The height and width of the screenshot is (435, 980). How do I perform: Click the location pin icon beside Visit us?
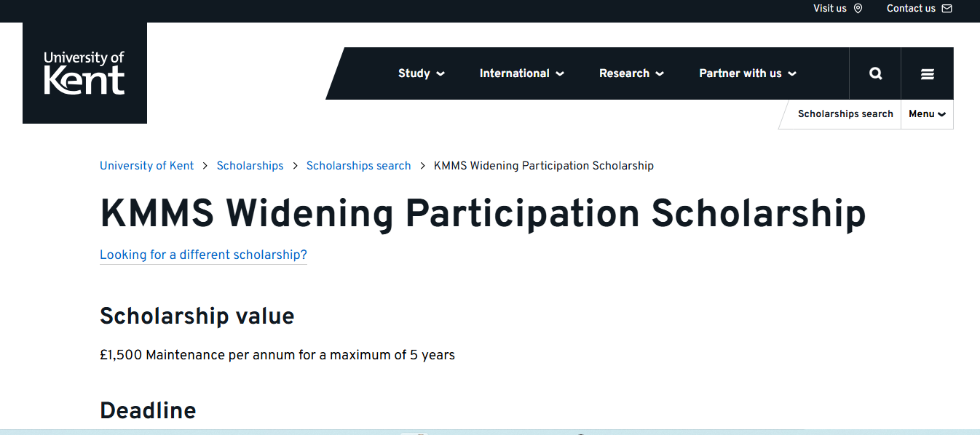point(858,9)
